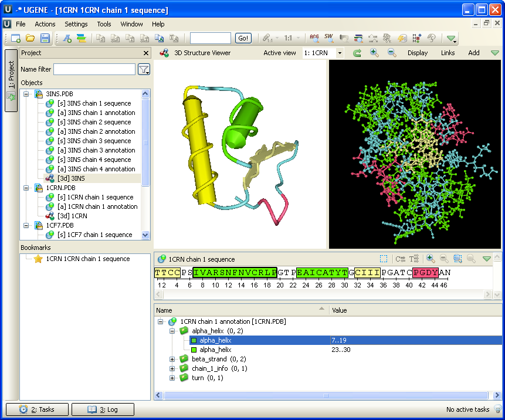The image size is (505, 420).
Task: Click the selection rectangle icon in sequence toolbar
Action: (x=384, y=259)
